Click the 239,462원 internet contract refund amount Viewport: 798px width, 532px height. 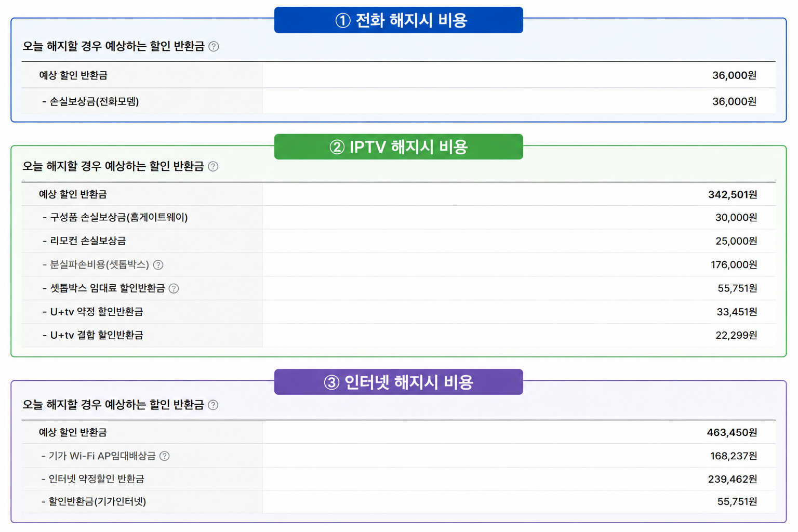pyautogui.click(x=733, y=479)
